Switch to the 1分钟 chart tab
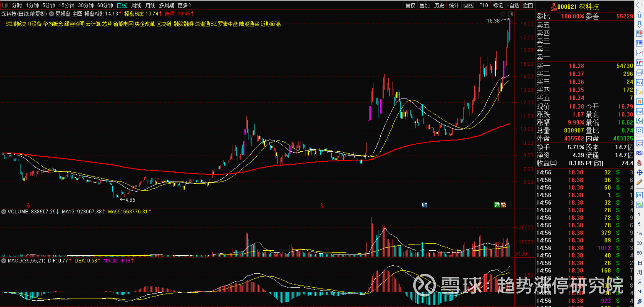 [x=32, y=5]
